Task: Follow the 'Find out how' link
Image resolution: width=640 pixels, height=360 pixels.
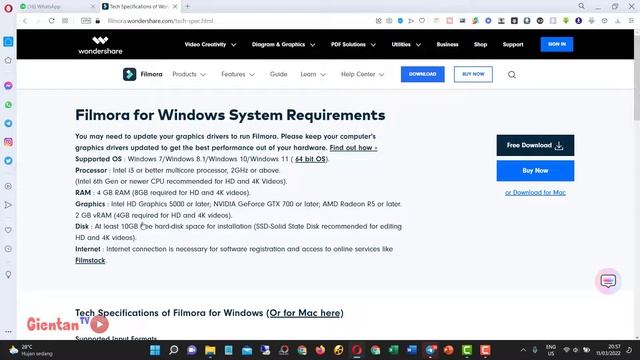Action: click(x=353, y=148)
